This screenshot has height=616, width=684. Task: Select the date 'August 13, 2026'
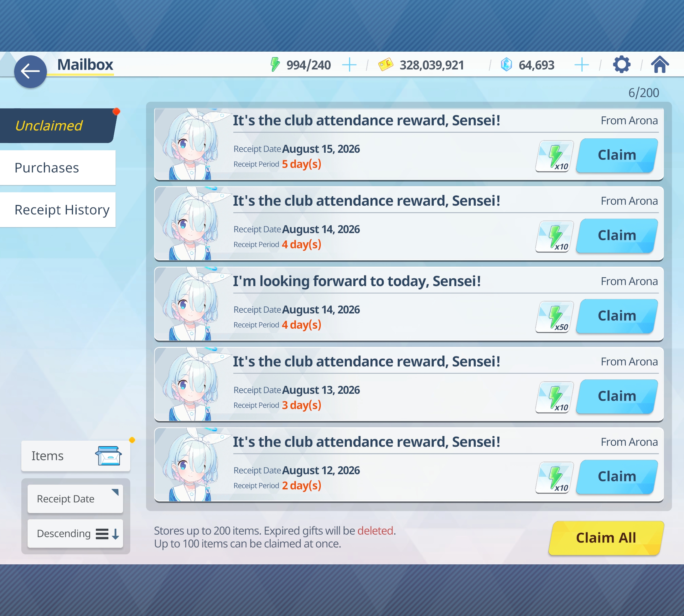[321, 390]
